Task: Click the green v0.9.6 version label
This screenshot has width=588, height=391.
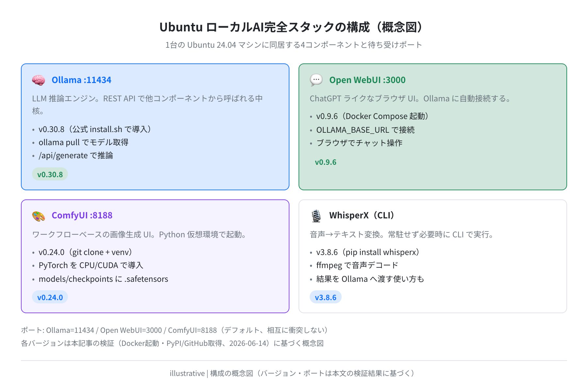Action: [325, 162]
